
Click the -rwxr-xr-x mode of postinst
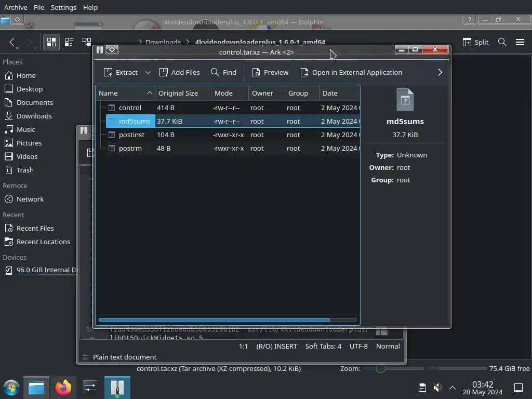click(229, 135)
